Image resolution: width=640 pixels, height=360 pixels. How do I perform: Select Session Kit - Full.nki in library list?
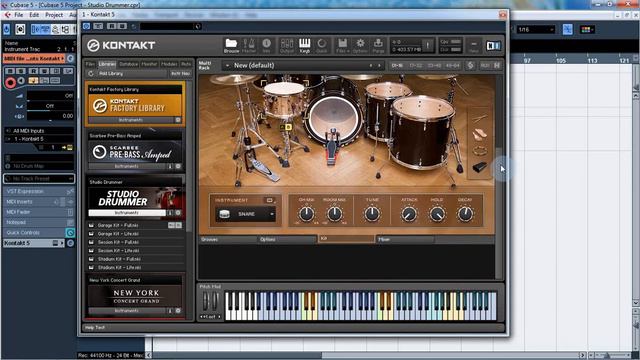click(118, 242)
